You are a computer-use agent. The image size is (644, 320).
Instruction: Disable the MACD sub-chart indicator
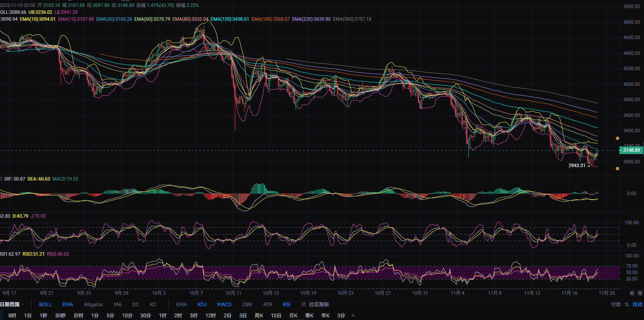(224, 304)
